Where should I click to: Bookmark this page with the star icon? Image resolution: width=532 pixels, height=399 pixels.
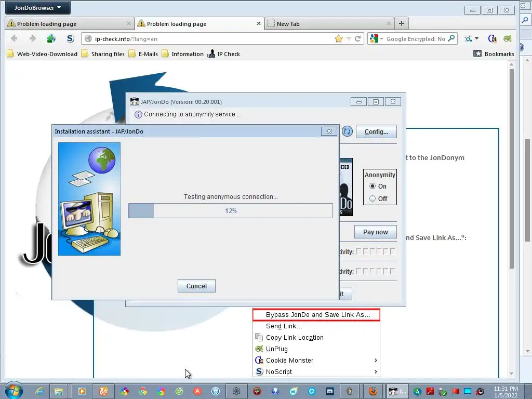[338, 38]
